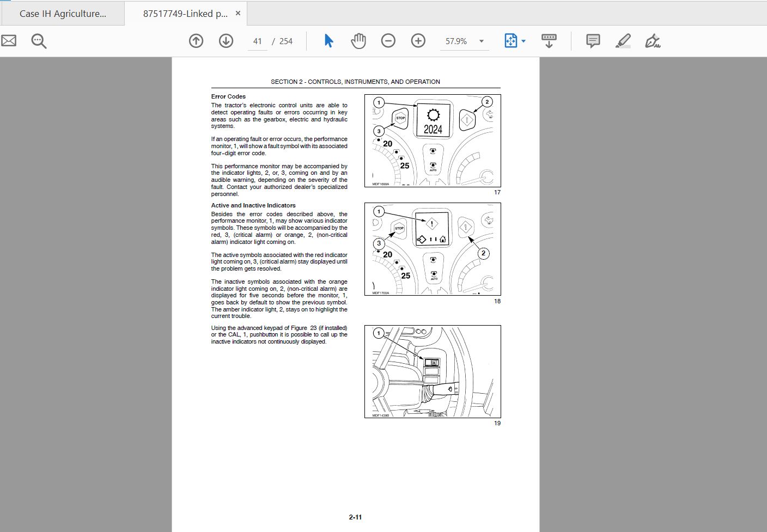
Task: Open the sign document pen tool
Action: coord(653,41)
